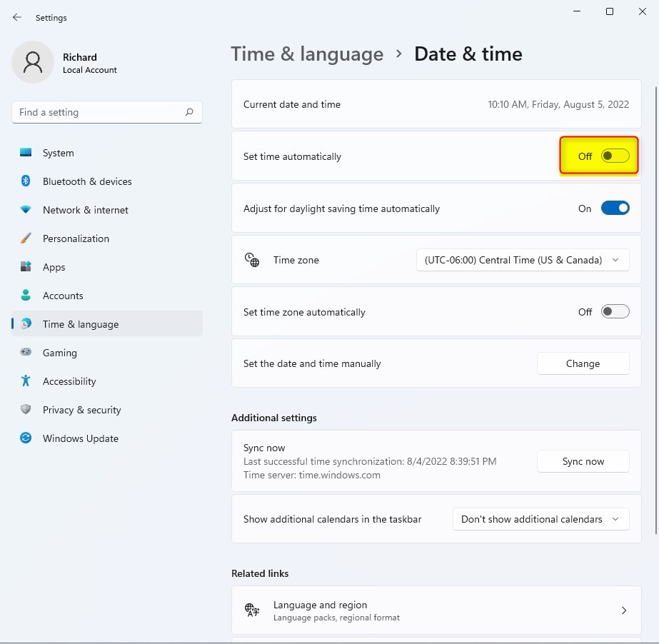Viewport: 659px width, 644px height.
Task: Go to Bluetooth & devices
Action: click(107, 181)
